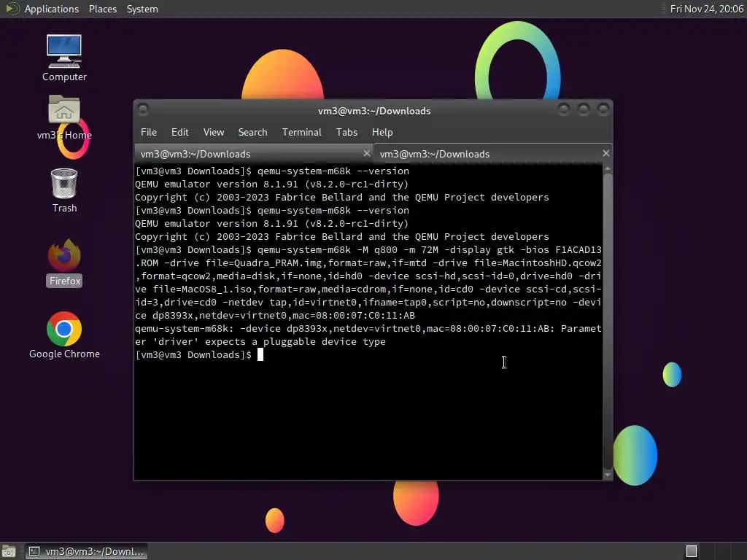Maximize the terminal window
The image size is (747, 560).
click(x=584, y=110)
